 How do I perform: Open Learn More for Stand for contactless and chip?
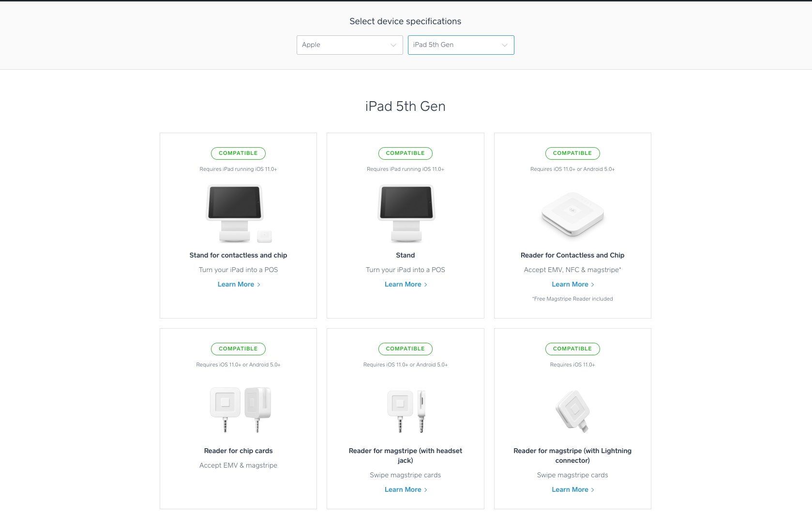pos(238,285)
